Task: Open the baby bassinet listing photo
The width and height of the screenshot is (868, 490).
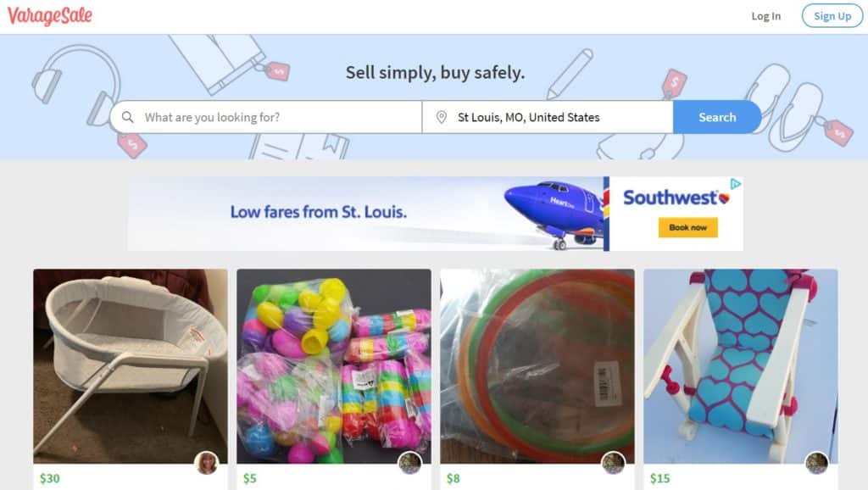Action: coord(130,366)
